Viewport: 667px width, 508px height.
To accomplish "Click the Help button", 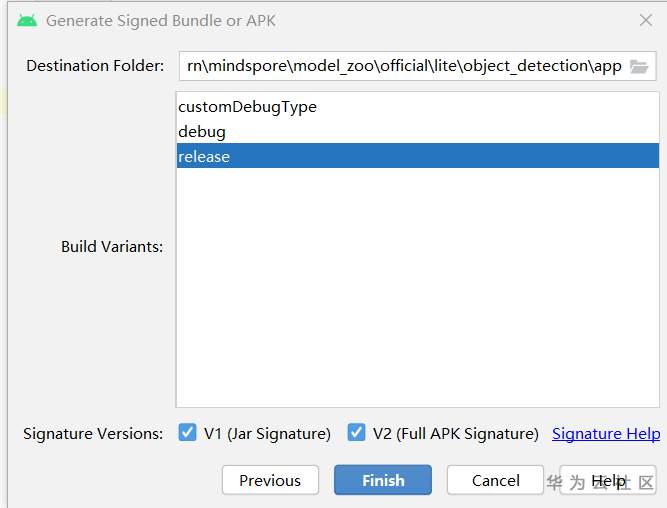I will 608,480.
